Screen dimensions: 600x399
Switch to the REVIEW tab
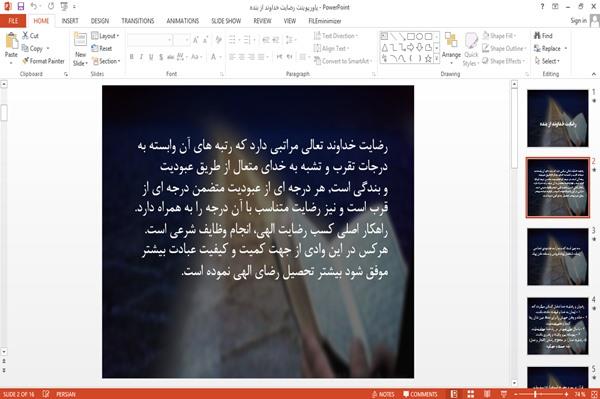coord(262,21)
